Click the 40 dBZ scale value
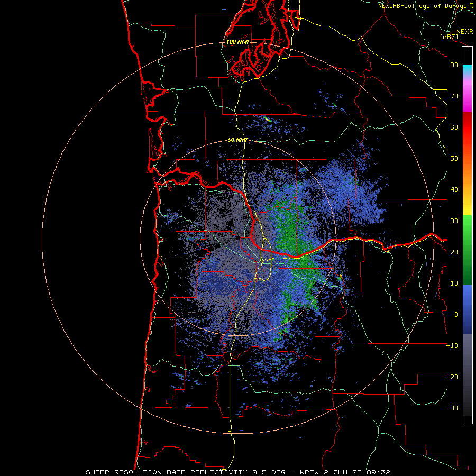 [x=454, y=190]
